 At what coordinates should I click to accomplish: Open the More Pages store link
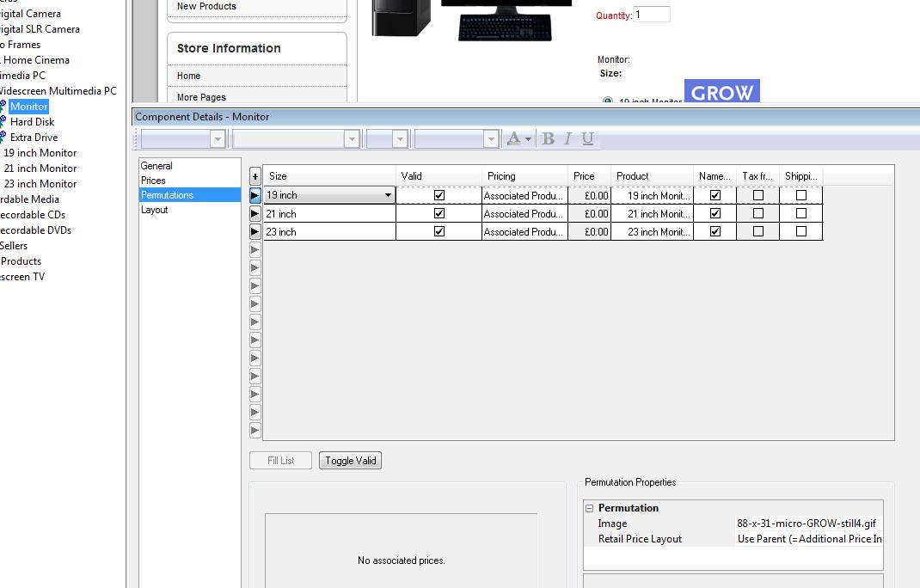click(201, 97)
